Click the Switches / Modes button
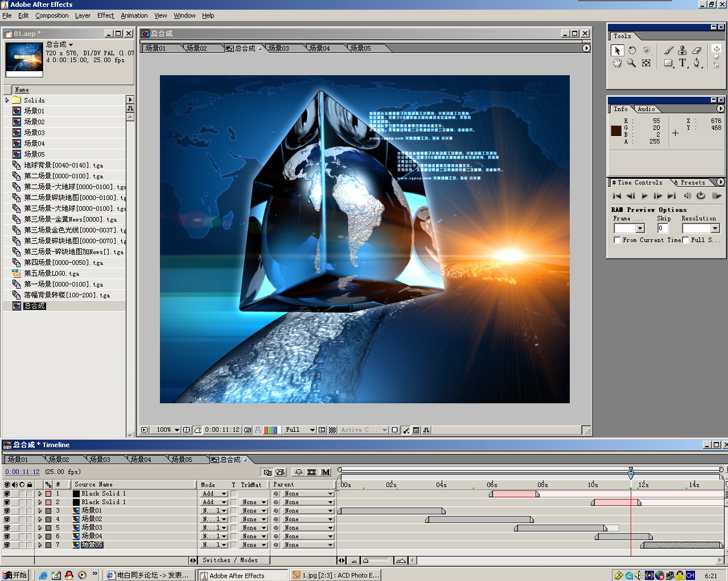This screenshot has width=728, height=581. (230, 560)
